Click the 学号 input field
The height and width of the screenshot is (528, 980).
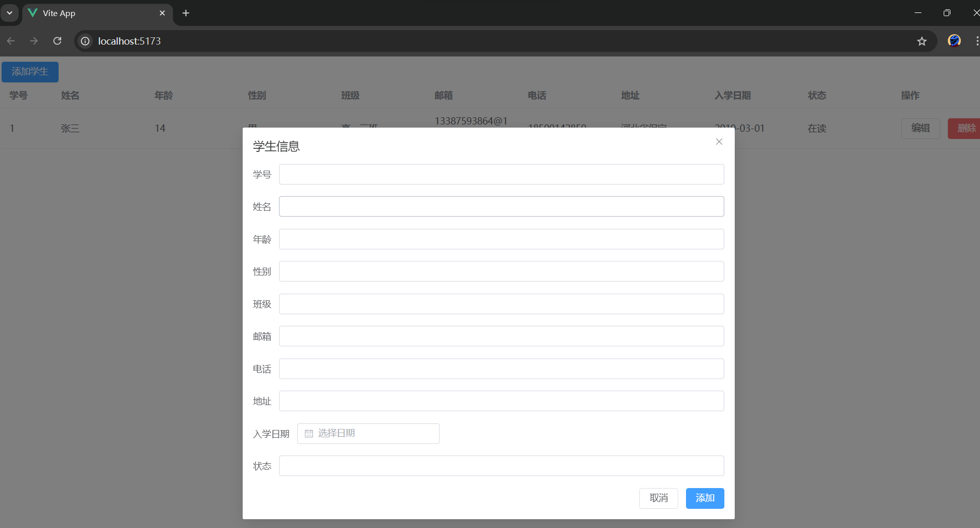tap(501, 174)
